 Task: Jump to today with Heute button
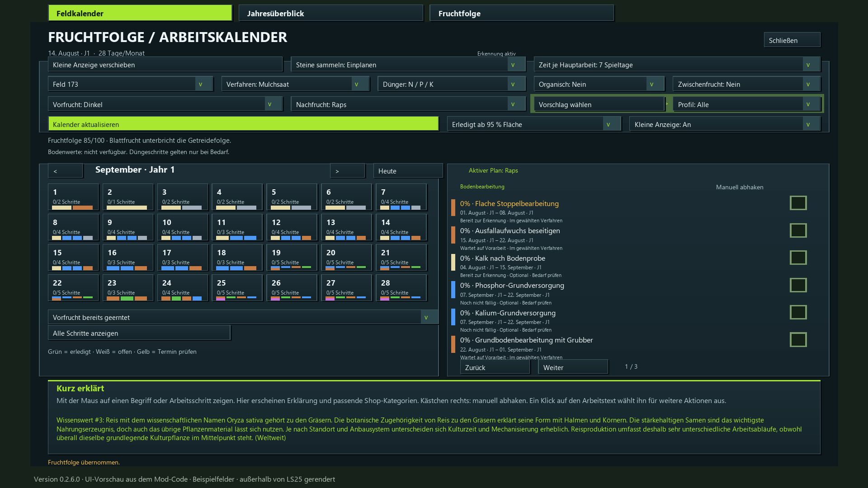point(408,171)
